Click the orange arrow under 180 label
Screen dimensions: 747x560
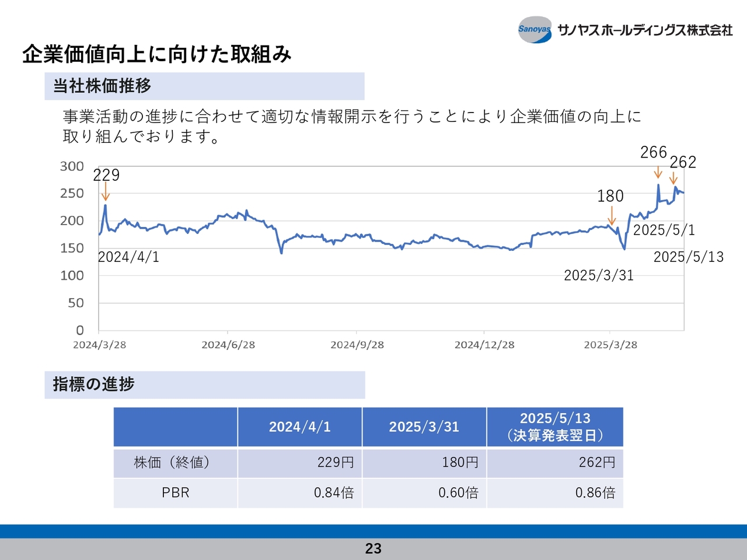[x=612, y=215]
